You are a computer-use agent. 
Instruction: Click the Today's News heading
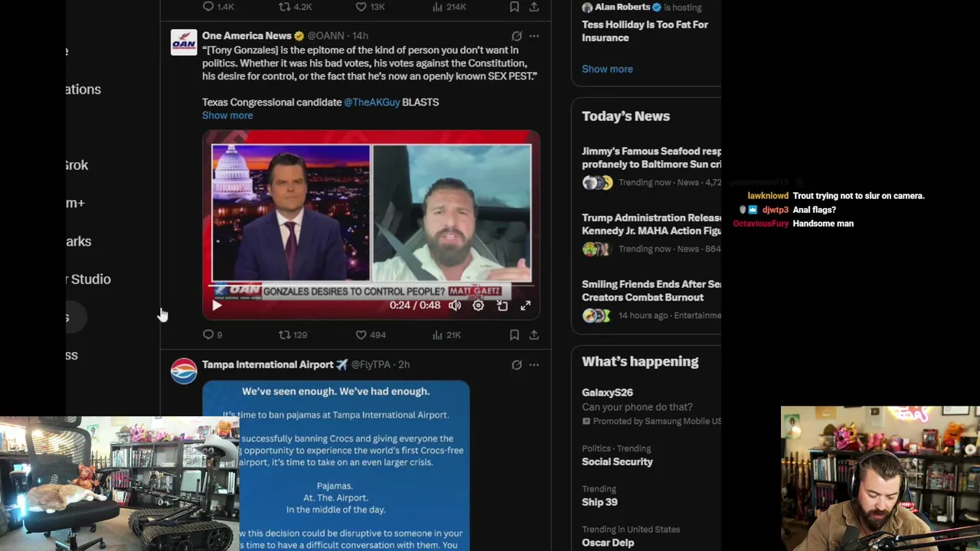[626, 116]
